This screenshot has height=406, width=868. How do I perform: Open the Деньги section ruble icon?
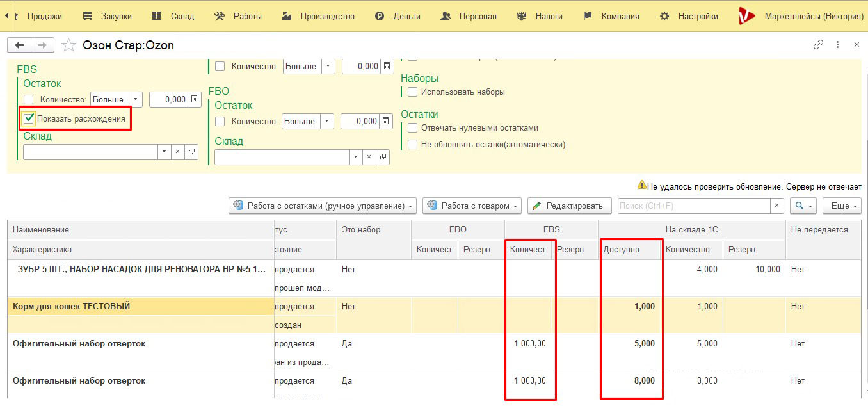(x=398, y=16)
